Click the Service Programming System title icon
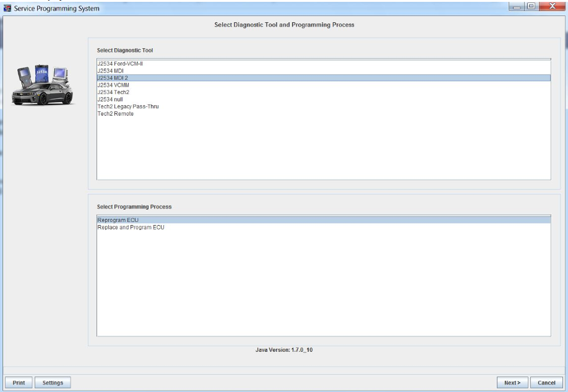The image size is (568, 392). tap(7, 7)
